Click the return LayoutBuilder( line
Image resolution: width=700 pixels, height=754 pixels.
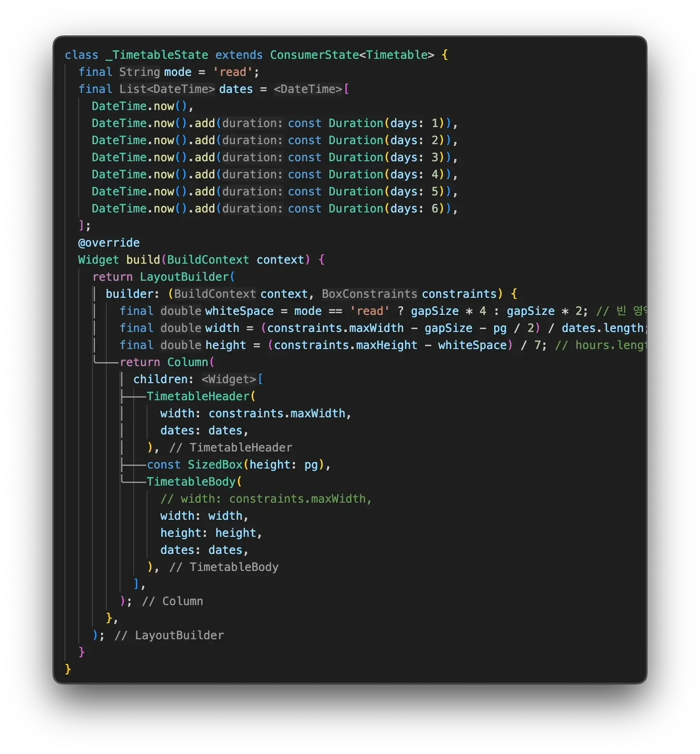coord(164,277)
